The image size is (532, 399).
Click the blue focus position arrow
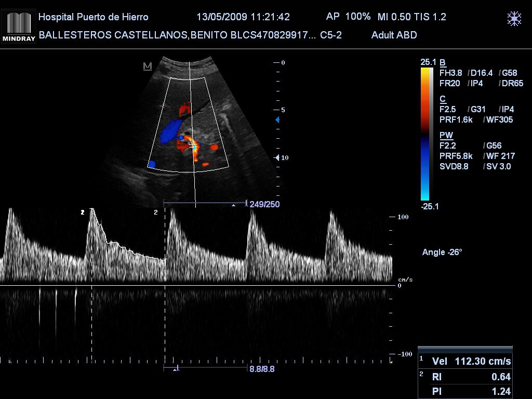click(277, 120)
